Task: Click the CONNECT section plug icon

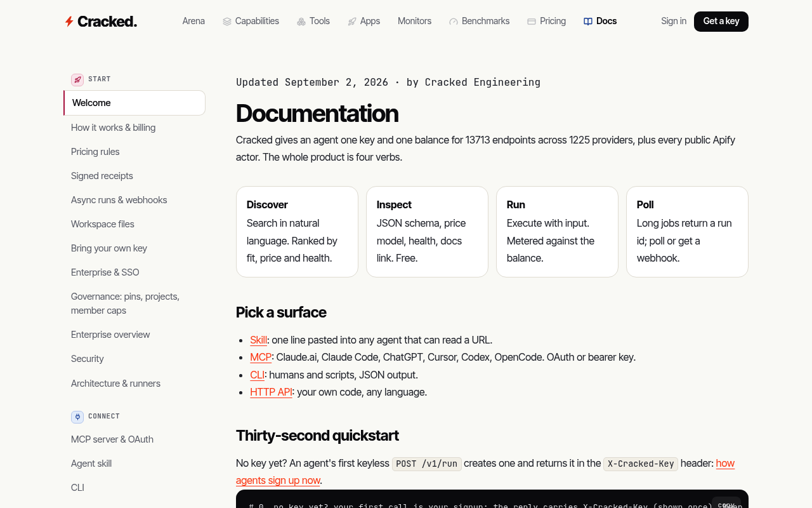Action: pyautogui.click(x=77, y=417)
